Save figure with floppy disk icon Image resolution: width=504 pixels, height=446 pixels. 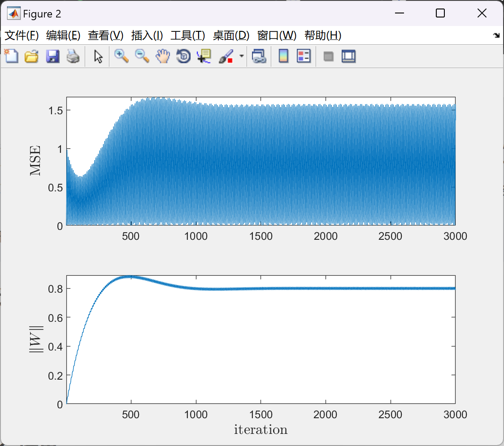pyautogui.click(x=52, y=56)
